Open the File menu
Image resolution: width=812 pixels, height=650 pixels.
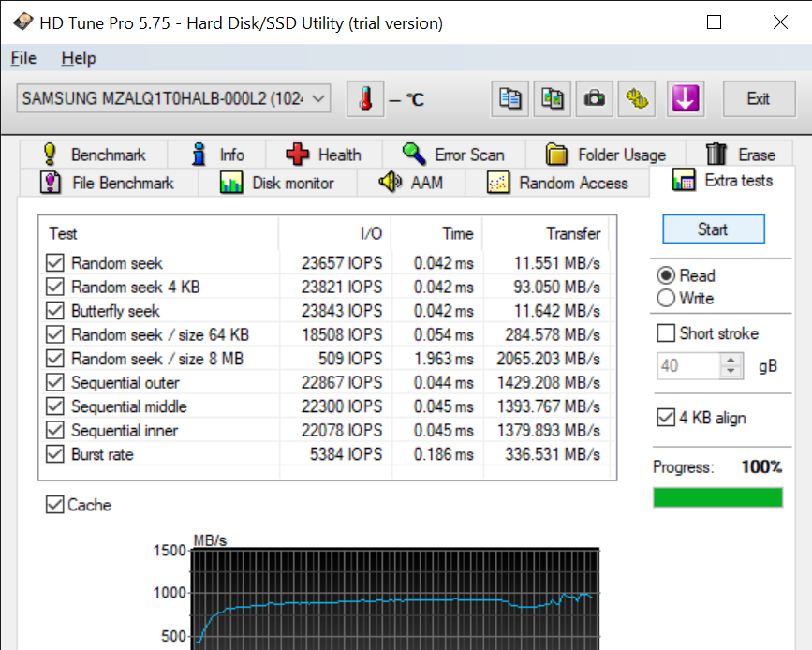click(23, 58)
